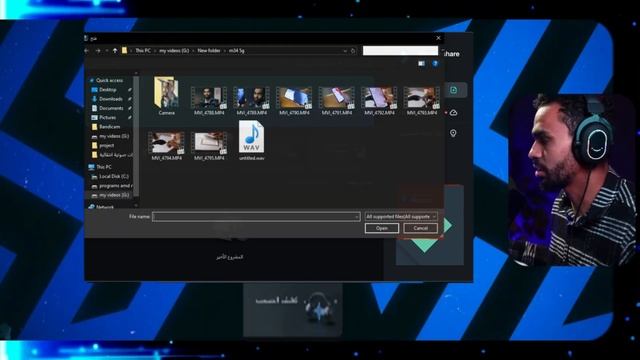This screenshot has height=360, width=640.
Task: Click New folder in the address path
Action: click(209, 51)
